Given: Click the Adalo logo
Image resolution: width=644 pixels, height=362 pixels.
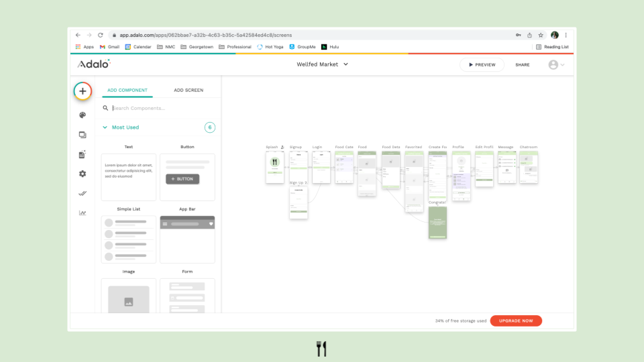Looking at the screenshot, I should coord(94,64).
